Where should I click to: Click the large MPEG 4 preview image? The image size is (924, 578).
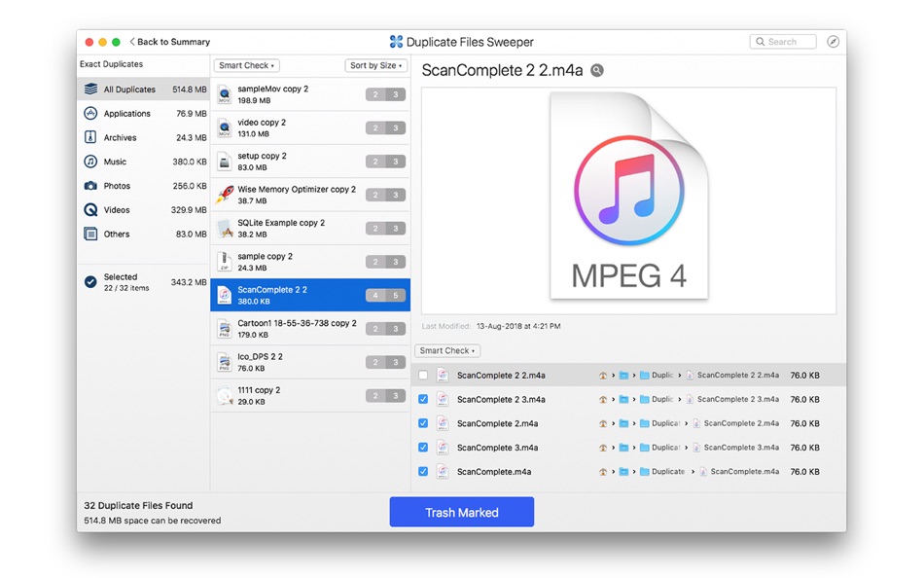click(628, 196)
